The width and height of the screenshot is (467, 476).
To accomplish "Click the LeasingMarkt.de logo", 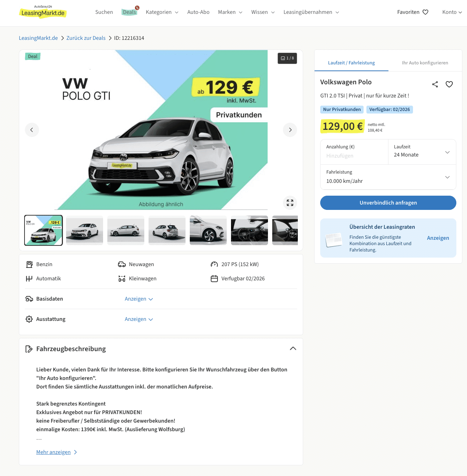I will 43,12.
